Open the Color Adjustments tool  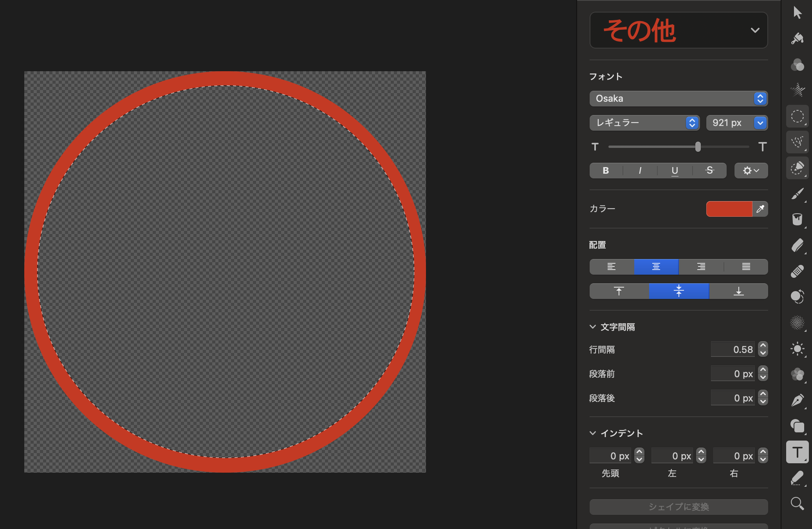(797, 65)
